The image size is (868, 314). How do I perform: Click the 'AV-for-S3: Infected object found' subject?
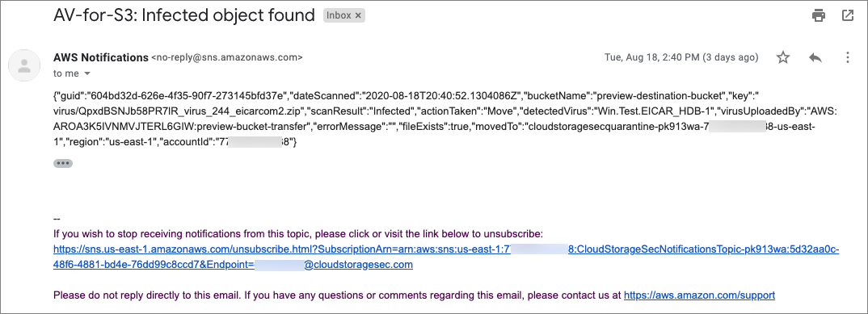coord(184,15)
